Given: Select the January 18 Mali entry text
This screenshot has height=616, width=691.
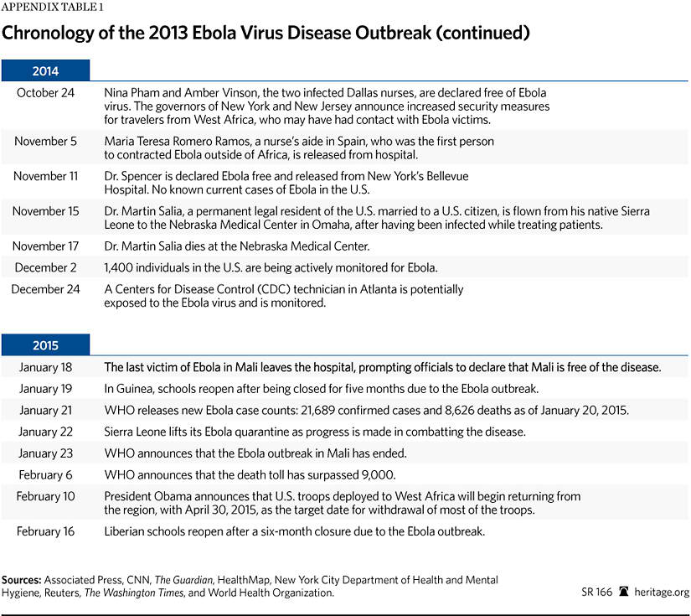Looking at the screenshot, I should [x=382, y=367].
